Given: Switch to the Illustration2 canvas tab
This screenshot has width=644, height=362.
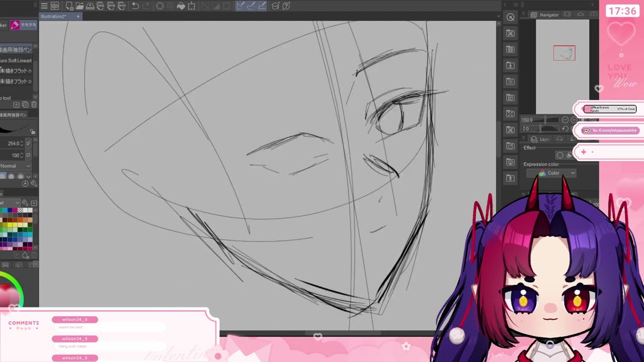Looking at the screenshot, I should click(60, 17).
